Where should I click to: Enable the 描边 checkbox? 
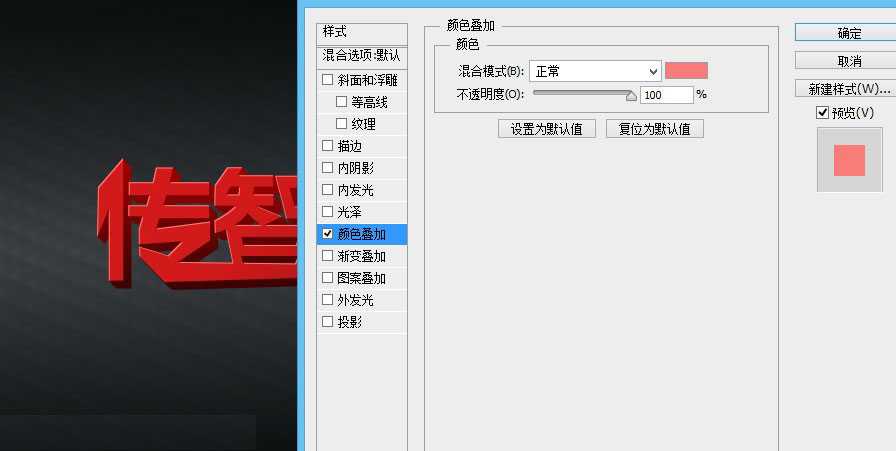pyautogui.click(x=327, y=146)
